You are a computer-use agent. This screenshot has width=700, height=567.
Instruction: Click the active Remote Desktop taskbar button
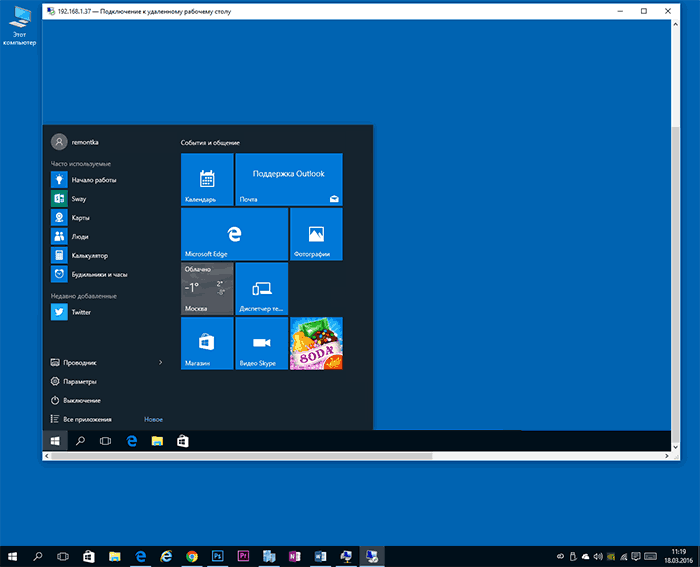372,556
